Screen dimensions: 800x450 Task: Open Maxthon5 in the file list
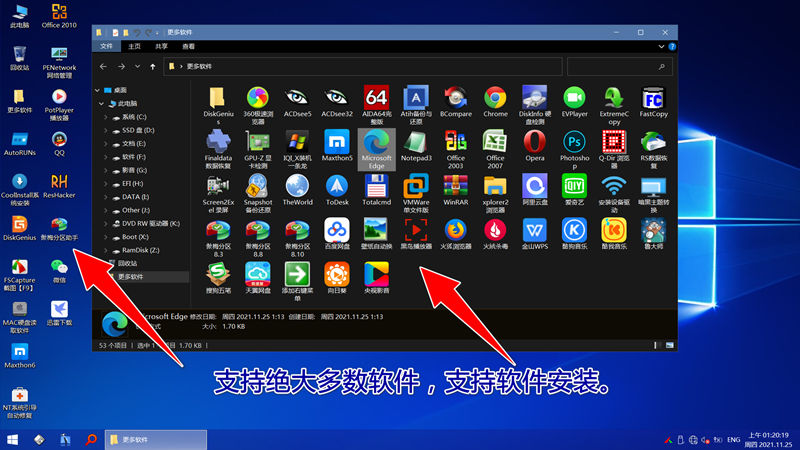coord(337,146)
